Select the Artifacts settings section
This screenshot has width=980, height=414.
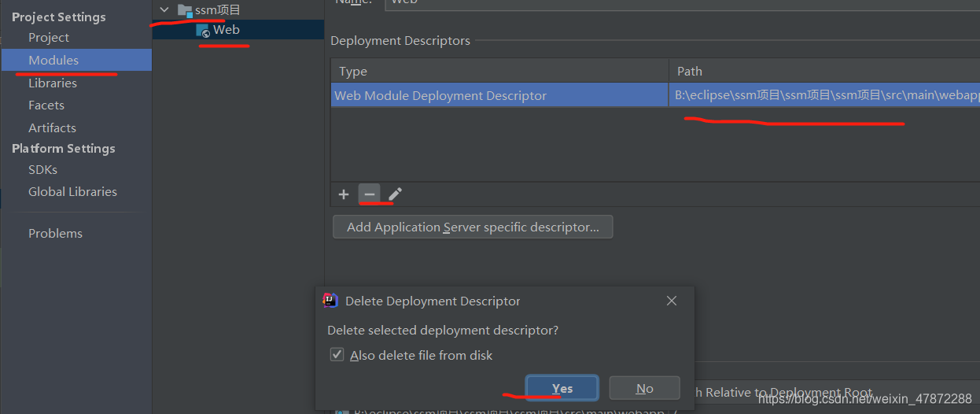52,128
